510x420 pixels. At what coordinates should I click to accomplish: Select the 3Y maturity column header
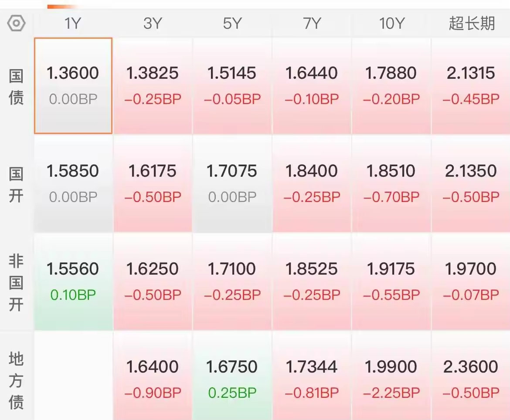153,24
